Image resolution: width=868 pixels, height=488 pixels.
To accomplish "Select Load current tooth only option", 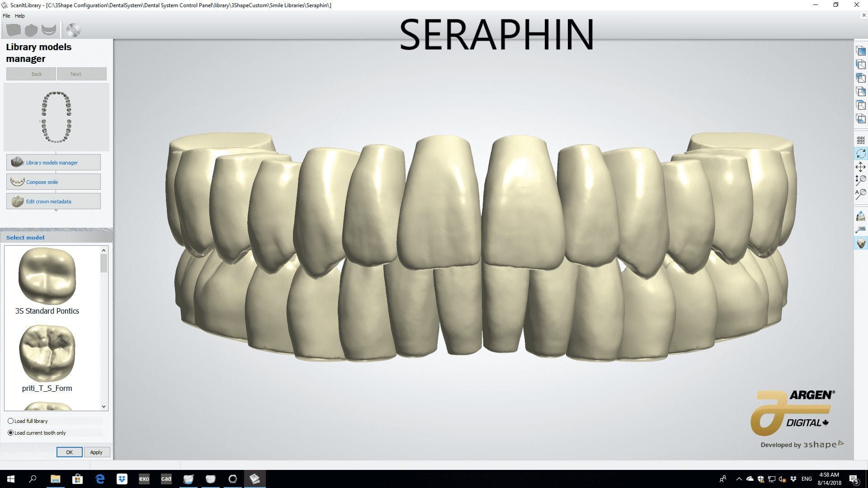I will coord(11,433).
